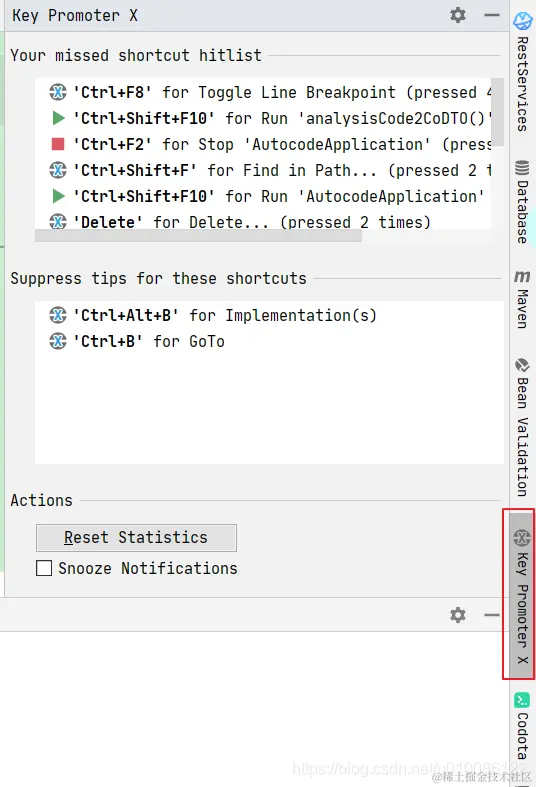This screenshot has width=536, height=787.
Task: Click the Codota green icon
Action: click(x=522, y=700)
